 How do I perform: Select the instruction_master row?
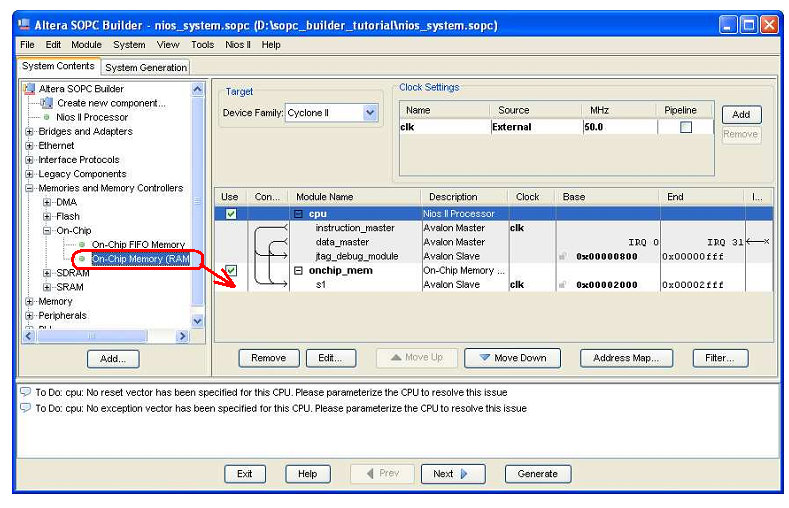[x=494, y=228]
